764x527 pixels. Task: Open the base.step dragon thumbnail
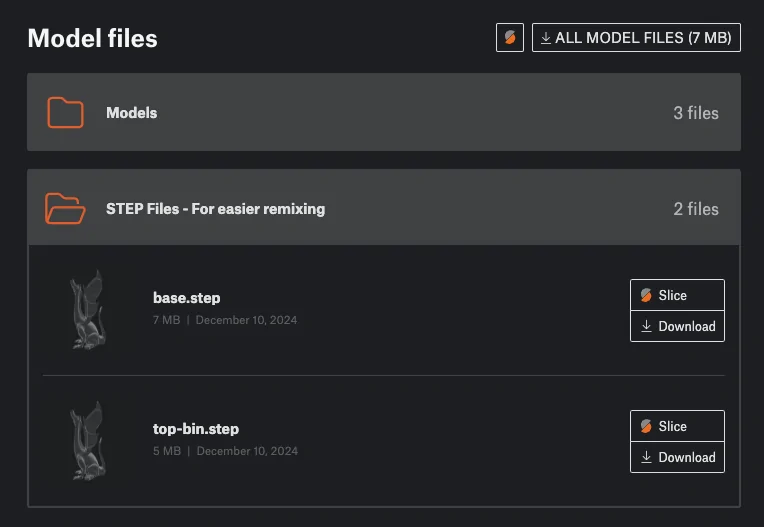pyautogui.click(x=88, y=310)
